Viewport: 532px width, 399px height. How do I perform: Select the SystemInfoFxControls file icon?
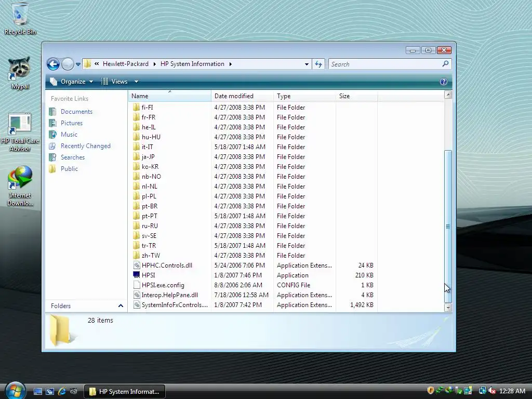[137, 304]
